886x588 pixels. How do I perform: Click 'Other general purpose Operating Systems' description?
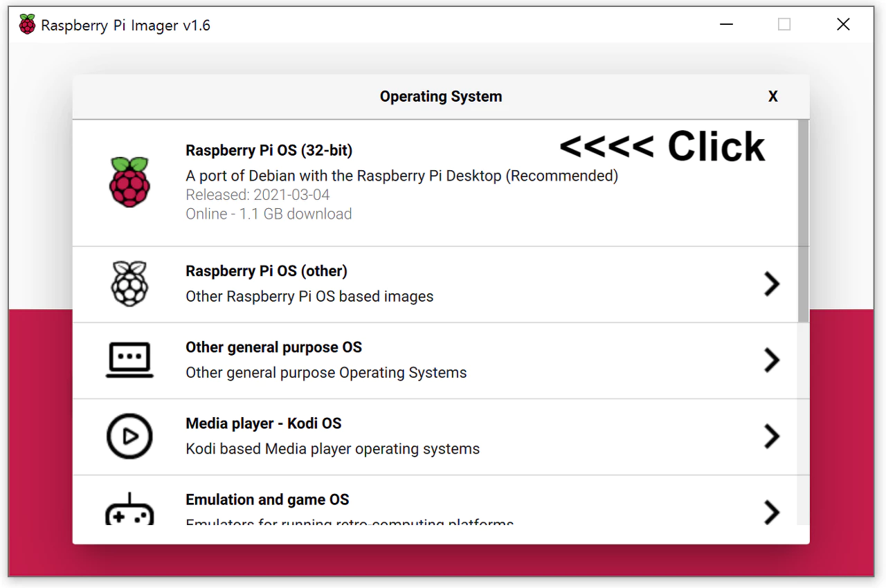[326, 373]
